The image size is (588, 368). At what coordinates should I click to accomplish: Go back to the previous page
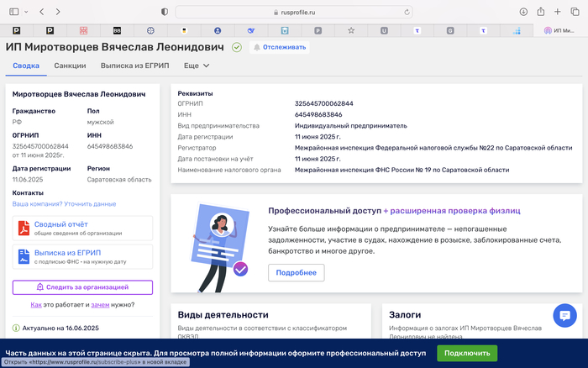coord(42,12)
